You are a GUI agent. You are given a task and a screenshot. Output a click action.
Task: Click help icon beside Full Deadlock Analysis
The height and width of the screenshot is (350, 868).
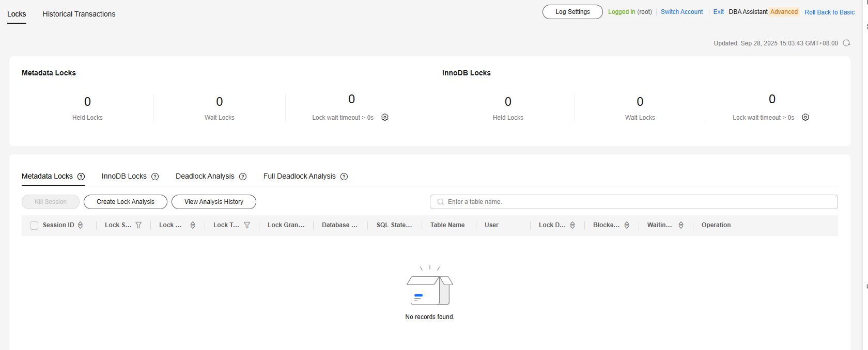coord(344,177)
